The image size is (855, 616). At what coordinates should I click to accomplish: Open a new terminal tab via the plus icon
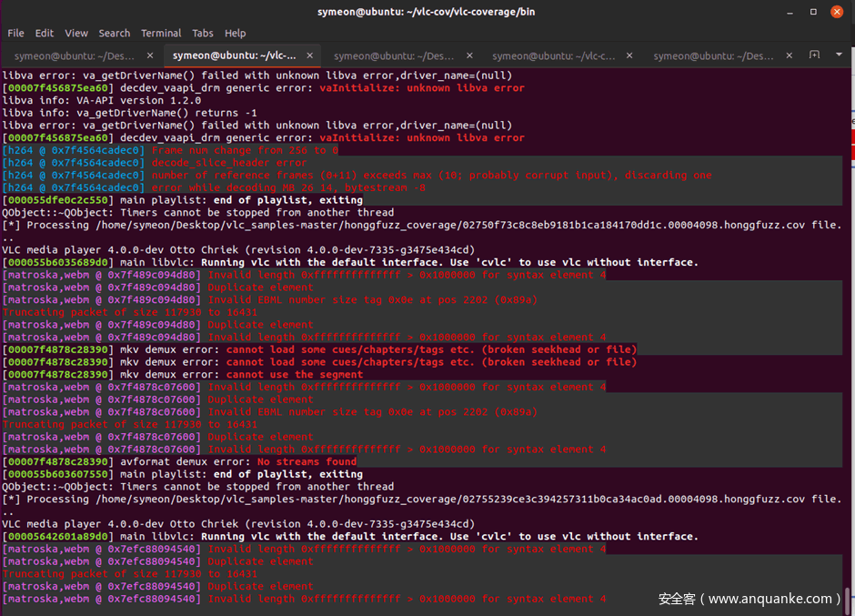pos(814,56)
